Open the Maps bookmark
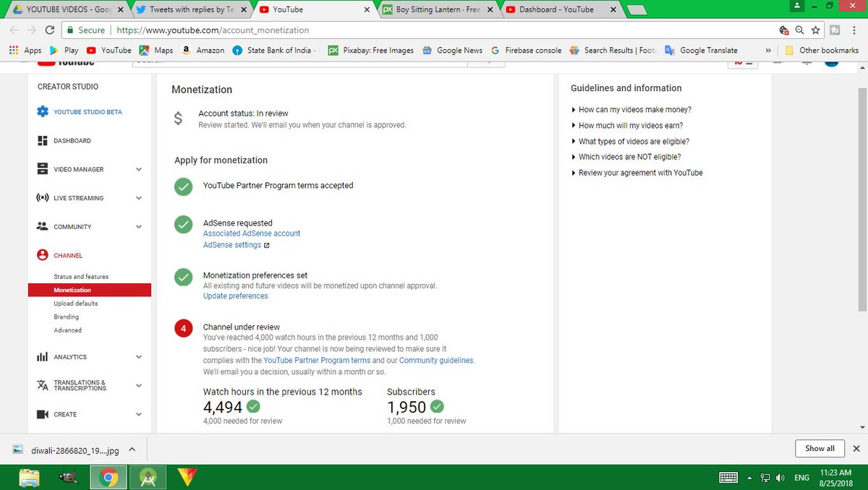The width and height of the screenshot is (868, 490). click(156, 51)
